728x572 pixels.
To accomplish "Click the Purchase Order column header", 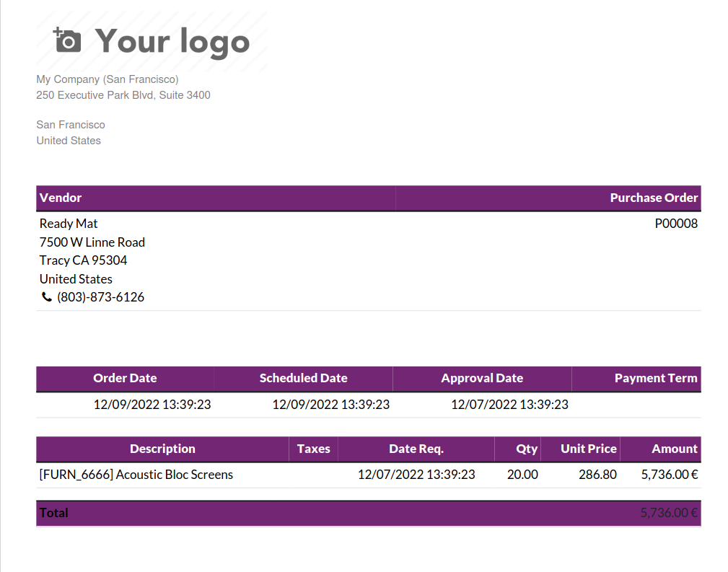I will [654, 198].
